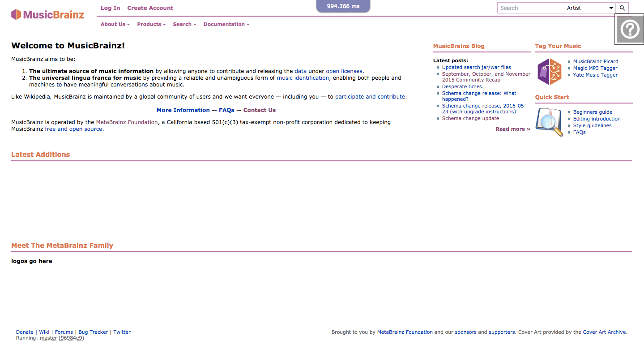The image size is (644, 358).
Task: Click the Picard tagger hexagon icon
Action: (x=549, y=72)
